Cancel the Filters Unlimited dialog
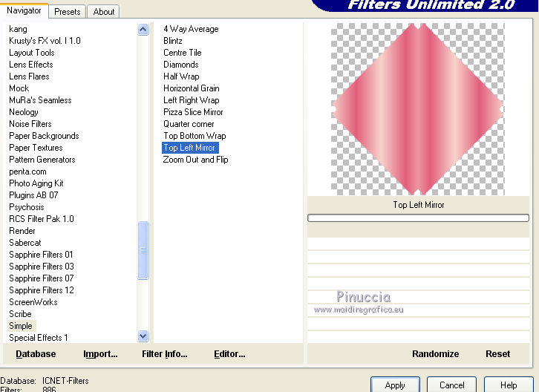Viewport: 539px width, 392px height. click(x=451, y=385)
